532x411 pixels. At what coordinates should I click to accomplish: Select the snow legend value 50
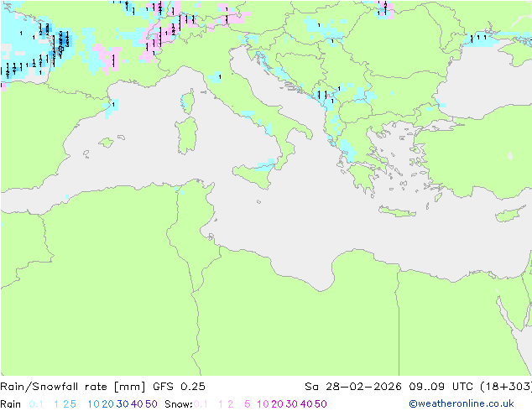[321, 404]
